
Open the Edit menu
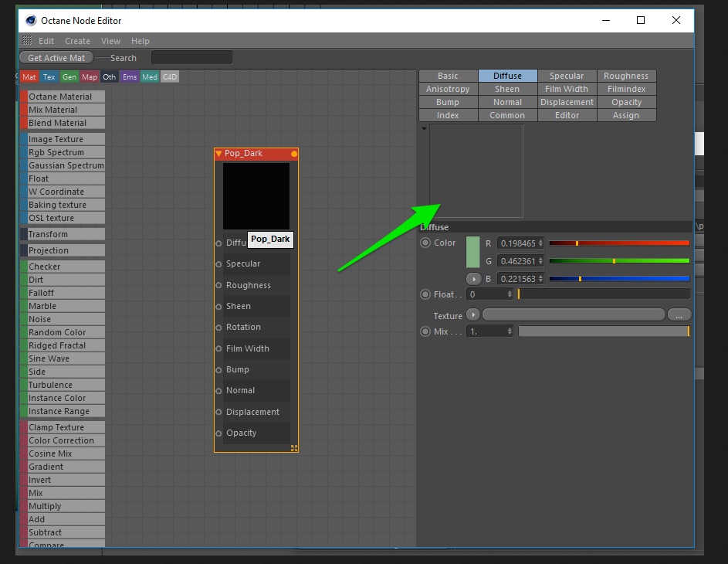pyautogui.click(x=46, y=41)
